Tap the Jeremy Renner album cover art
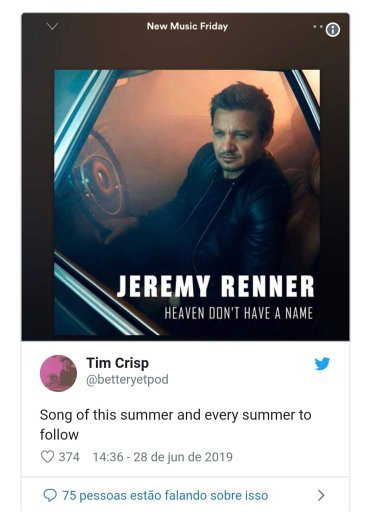371x512 pixels. point(187,202)
